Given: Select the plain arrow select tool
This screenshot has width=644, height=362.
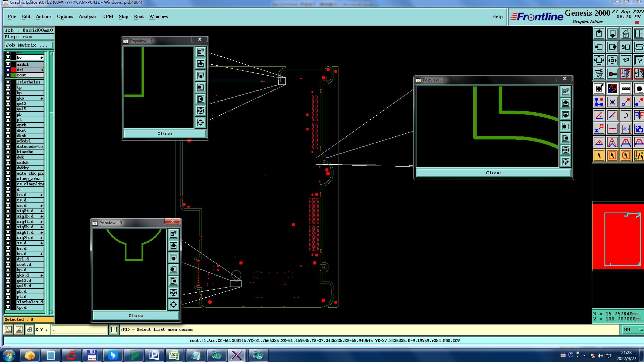Looking at the screenshot, I should tap(599, 156).
